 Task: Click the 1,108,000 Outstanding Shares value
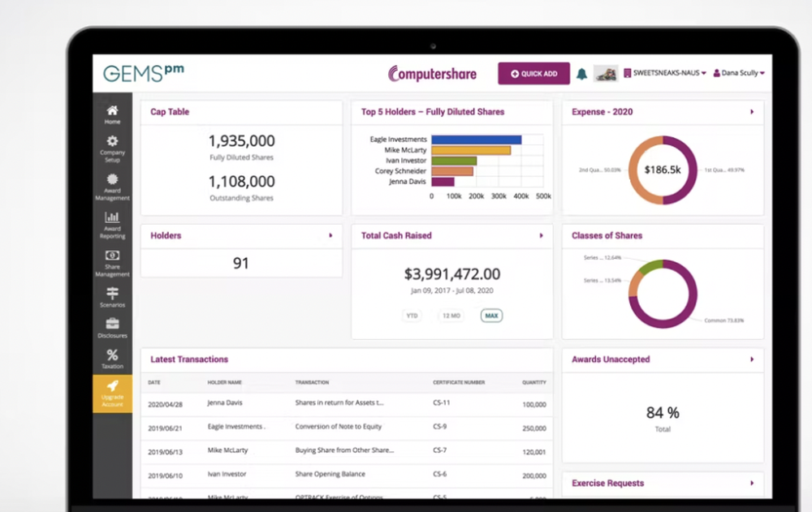point(241,182)
